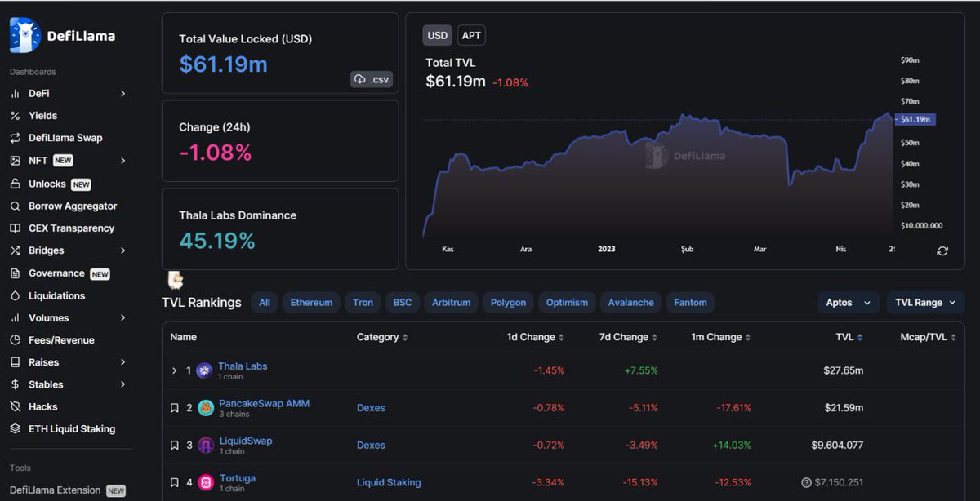Expand the Raises sidebar menu
Image resolution: width=980 pixels, height=501 pixels.
click(123, 362)
